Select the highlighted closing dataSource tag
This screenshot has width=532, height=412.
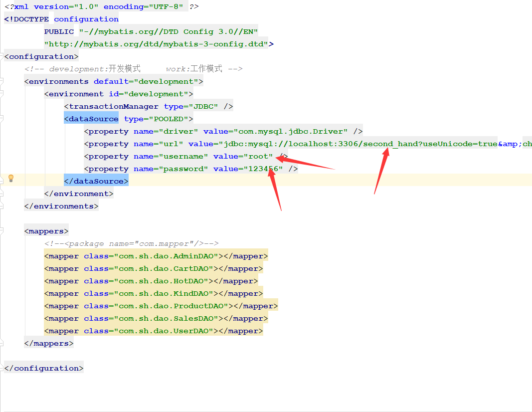click(96, 181)
